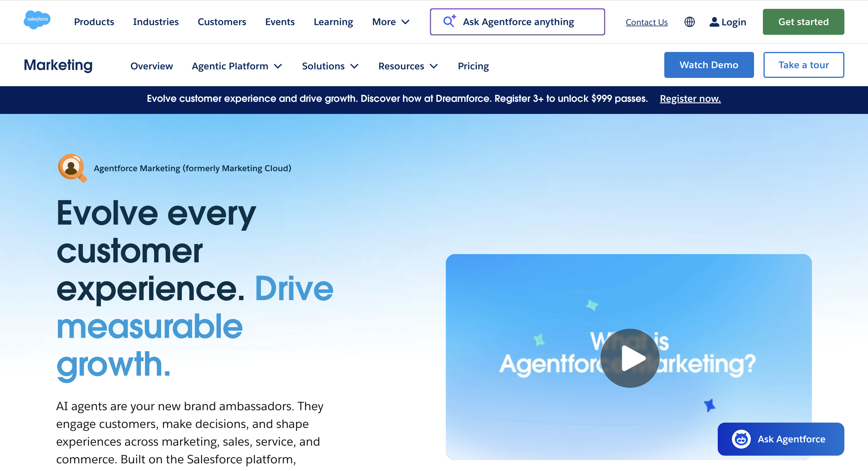868x471 pixels.
Task: Click the Ask Agentforce anything search field
Action: (x=517, y=22)
